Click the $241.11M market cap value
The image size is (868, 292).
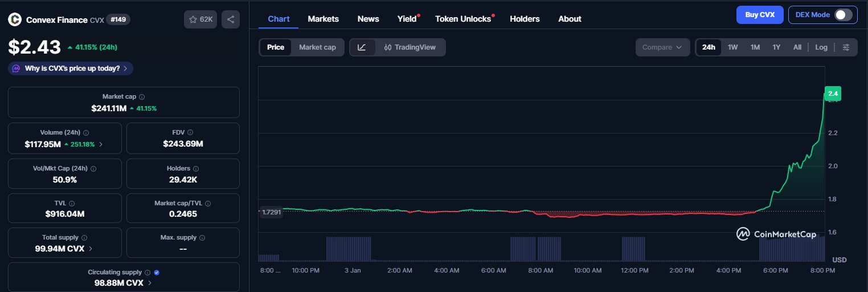tap(109, 108)
